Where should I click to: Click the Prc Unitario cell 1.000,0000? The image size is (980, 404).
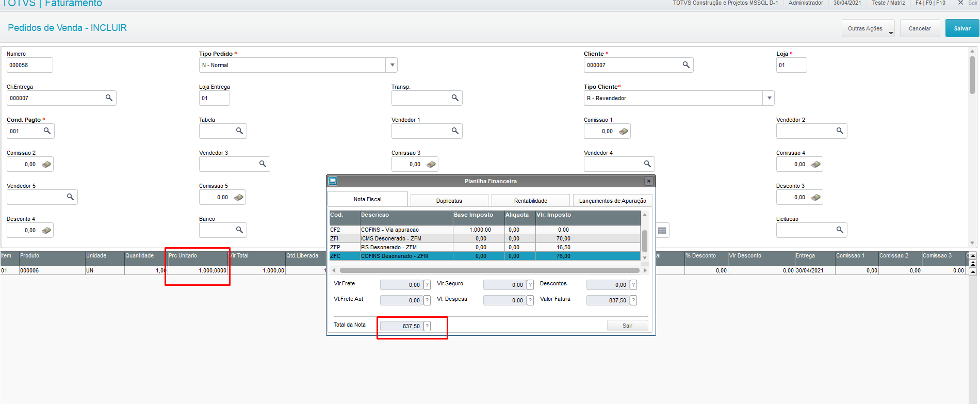[x=199, y=270]
